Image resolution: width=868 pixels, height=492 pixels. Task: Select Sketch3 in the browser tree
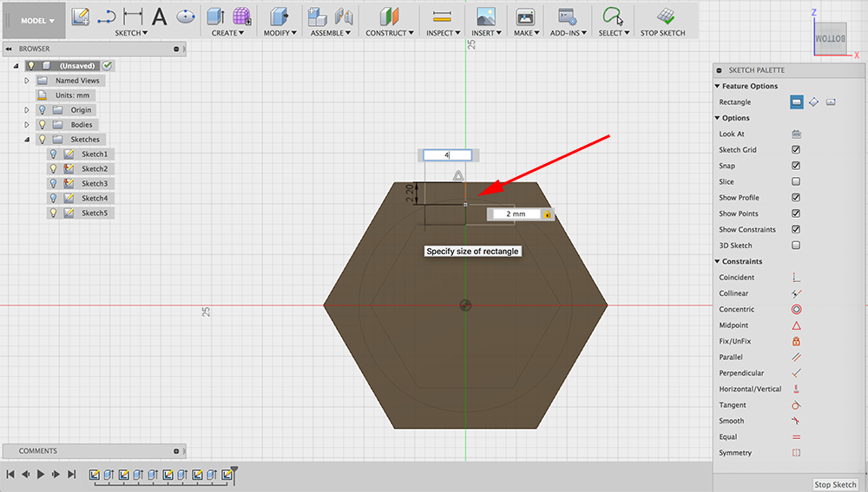tap(95, 183)
